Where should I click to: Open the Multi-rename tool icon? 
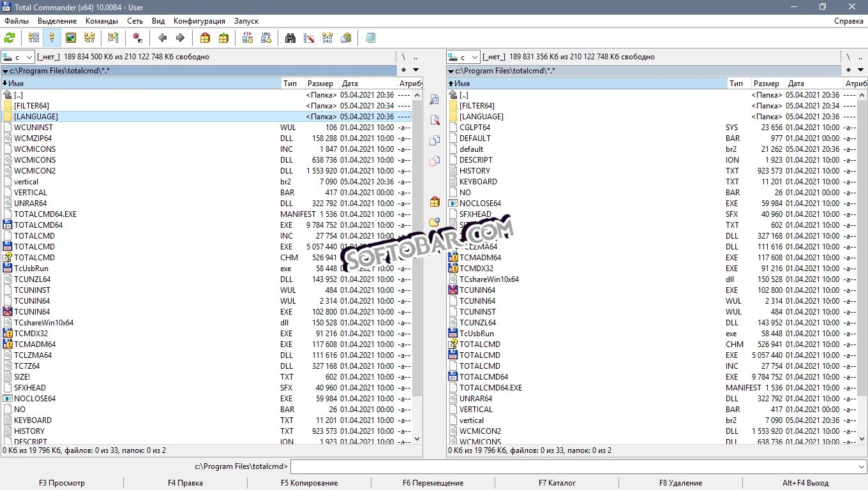[x=309, y=38]
